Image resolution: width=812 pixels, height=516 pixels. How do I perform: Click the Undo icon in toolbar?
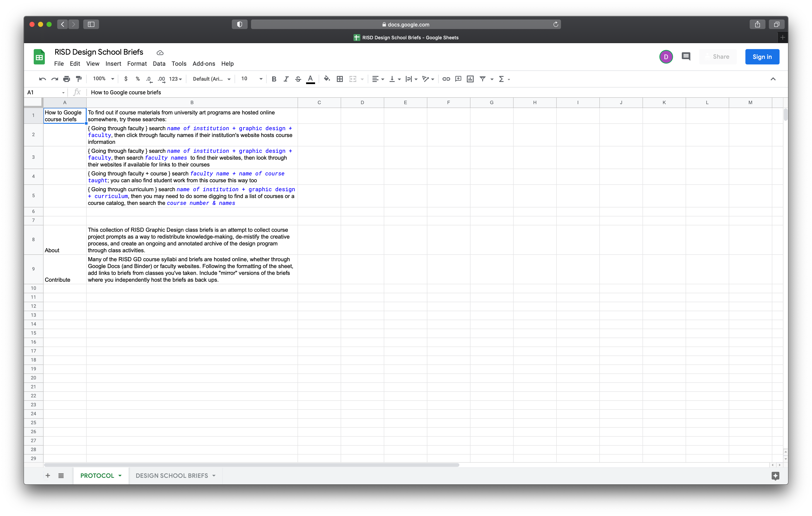[42, 79]
